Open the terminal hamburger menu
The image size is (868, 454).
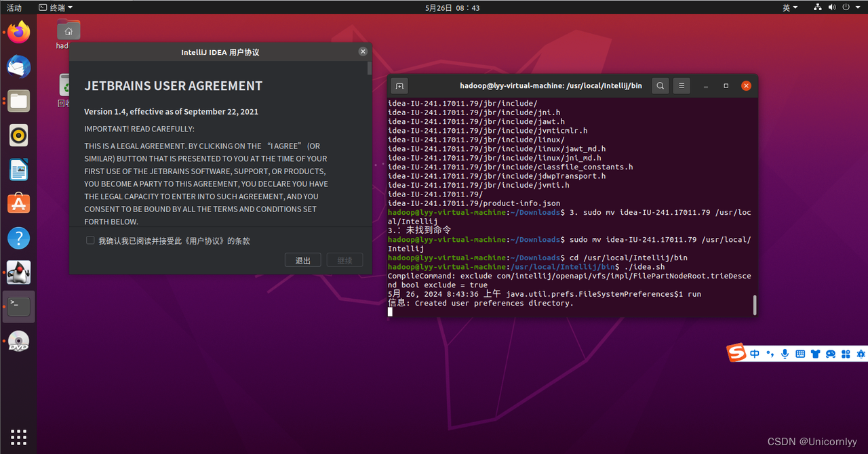(682, 86)
